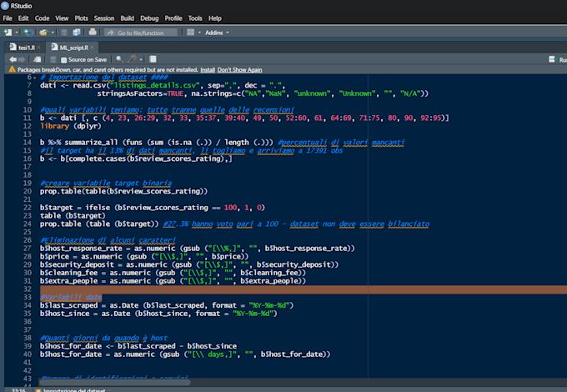This screenshot has height=392, width=567.
Task: Click the Code Tools magic wand
Action: 133,59
